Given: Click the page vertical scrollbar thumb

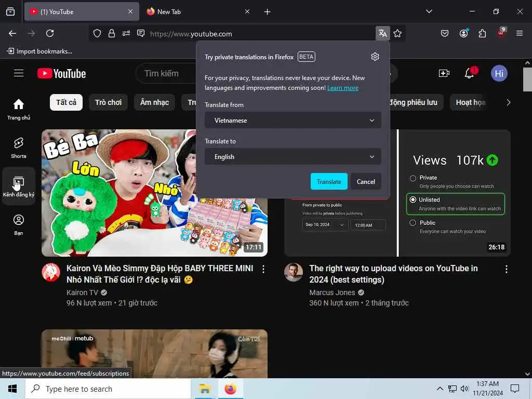Looking at the screenshot, I should point(527,79).
